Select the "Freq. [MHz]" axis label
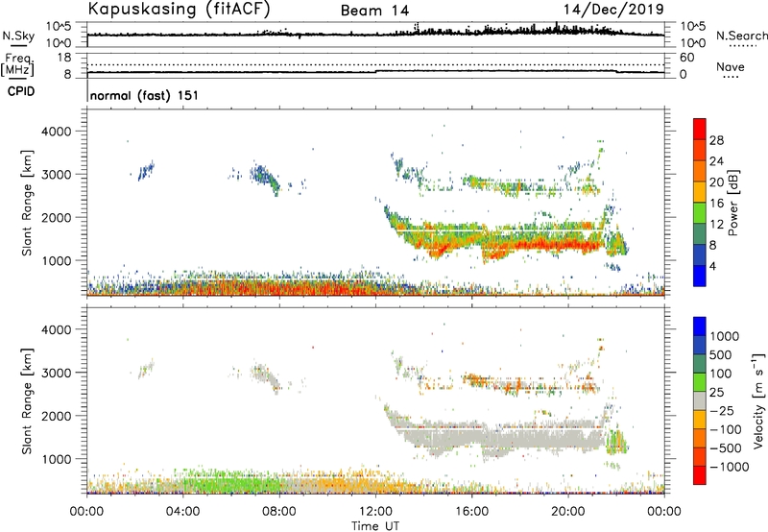Screen dimensions: 768x532 17,65
